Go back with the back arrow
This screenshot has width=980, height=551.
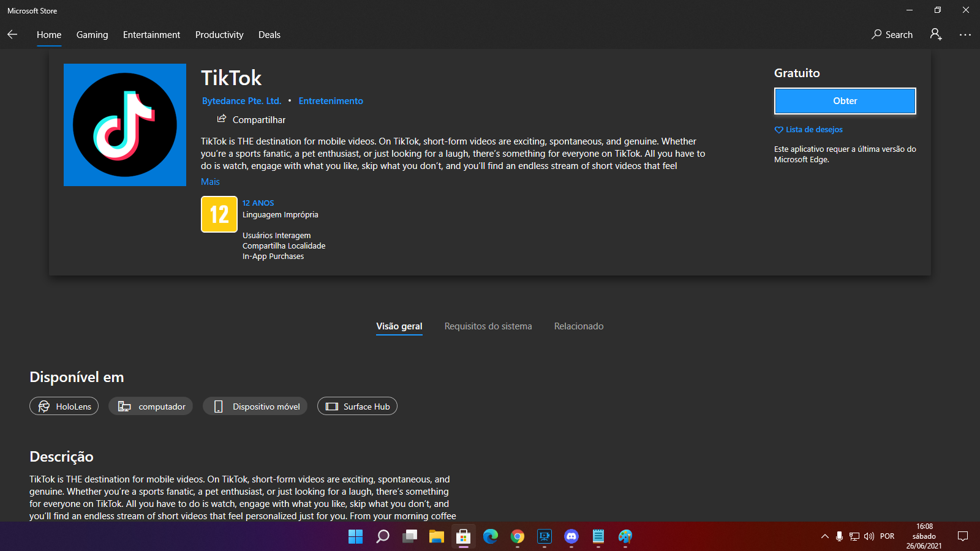pos(12,35)
